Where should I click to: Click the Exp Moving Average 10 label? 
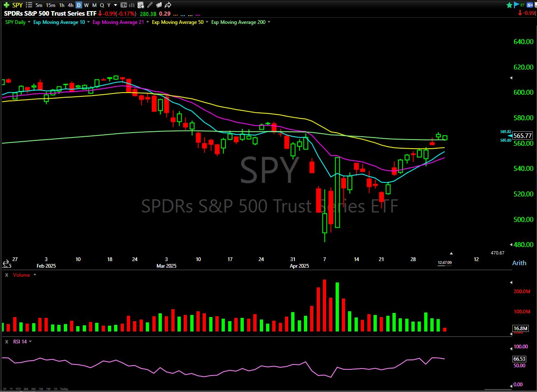pyautogui.click(x=59, y=22)
